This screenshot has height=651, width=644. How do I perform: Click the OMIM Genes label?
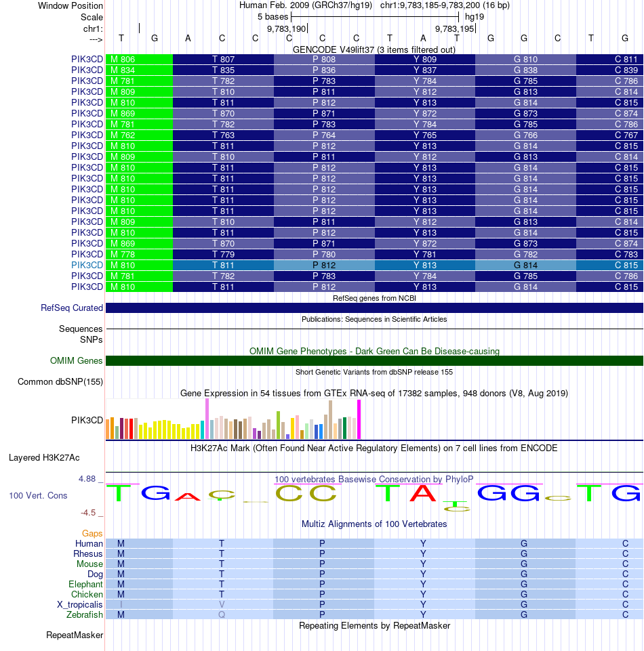tap(76, 361)
